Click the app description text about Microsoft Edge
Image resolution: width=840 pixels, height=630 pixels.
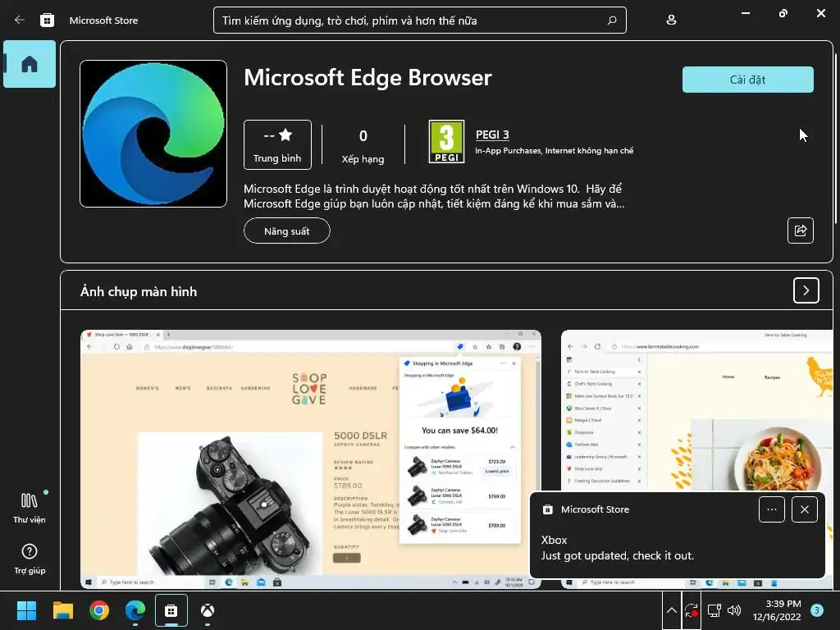point(434,196)
